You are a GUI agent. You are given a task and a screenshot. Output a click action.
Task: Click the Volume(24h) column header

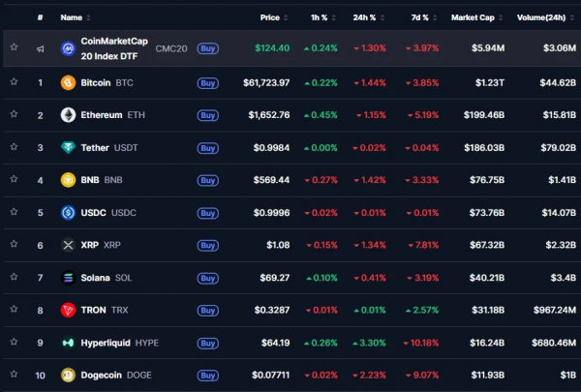pos(541,17)
